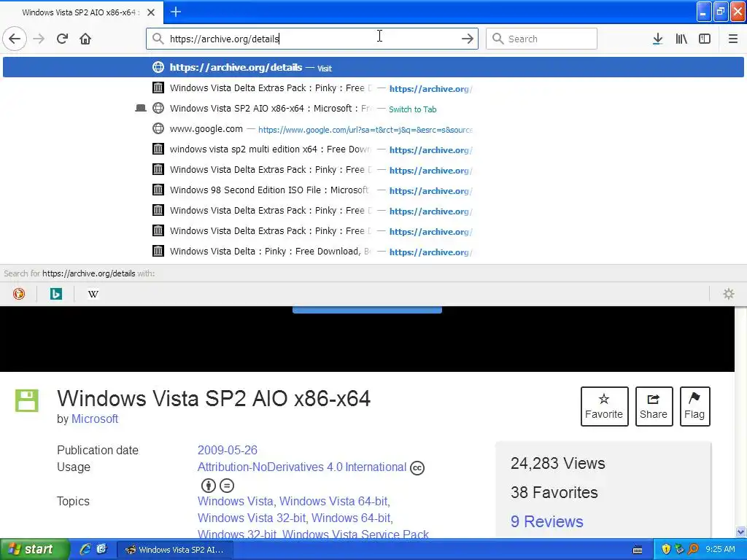Reload the current page
The image size is (747, 560).
(62, 39)
